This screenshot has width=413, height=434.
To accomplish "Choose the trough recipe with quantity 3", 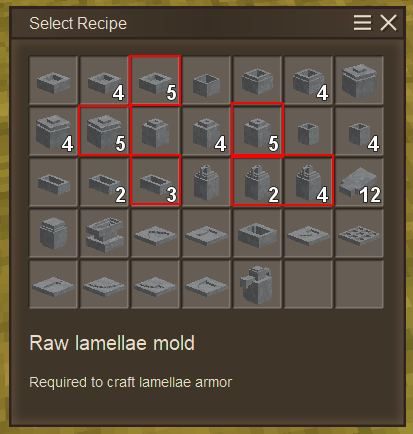I will pyautogui.click(x=155, y=182).
